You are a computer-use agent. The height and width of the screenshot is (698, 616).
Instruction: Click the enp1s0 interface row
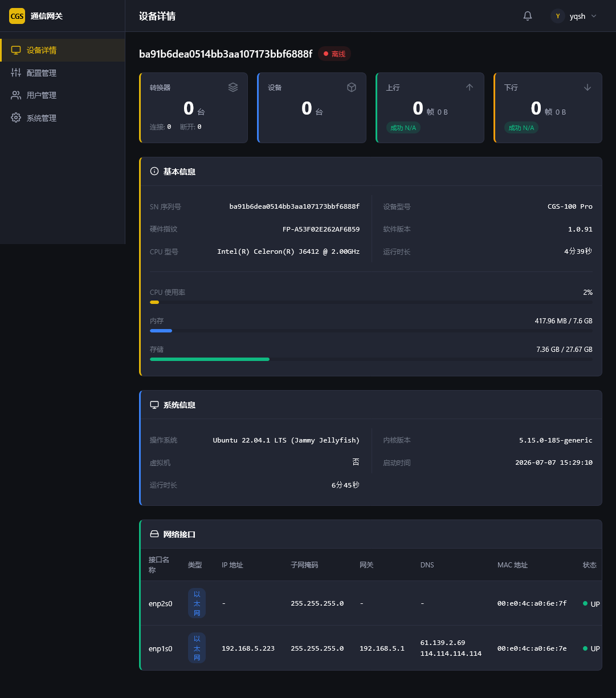click(x=371, y=648)
